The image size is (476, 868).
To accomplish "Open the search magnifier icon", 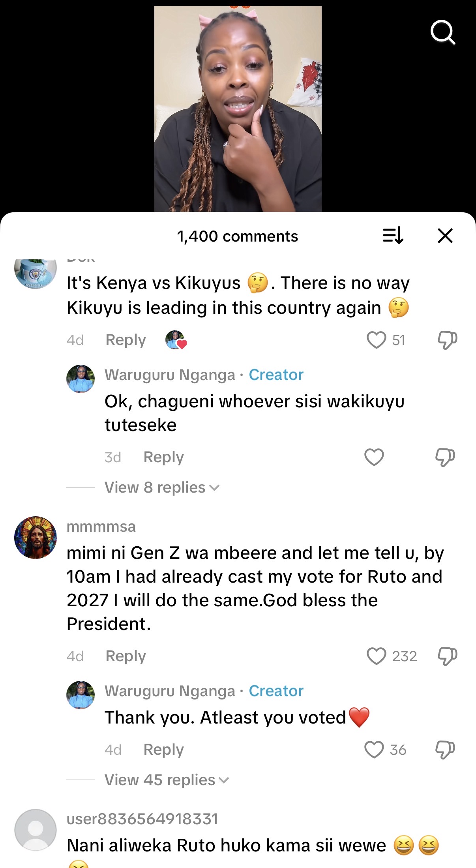I will pyautogui.click(x=443, y=32).
